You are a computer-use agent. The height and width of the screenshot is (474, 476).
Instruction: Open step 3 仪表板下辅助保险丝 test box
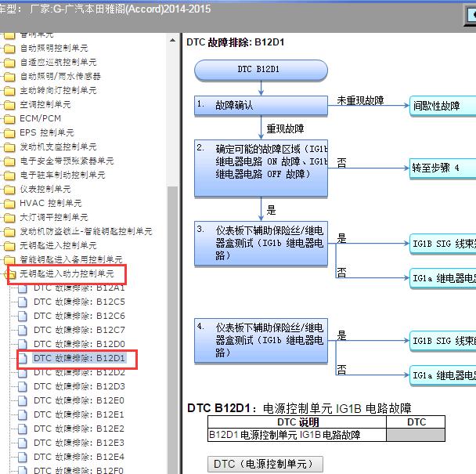261,244
